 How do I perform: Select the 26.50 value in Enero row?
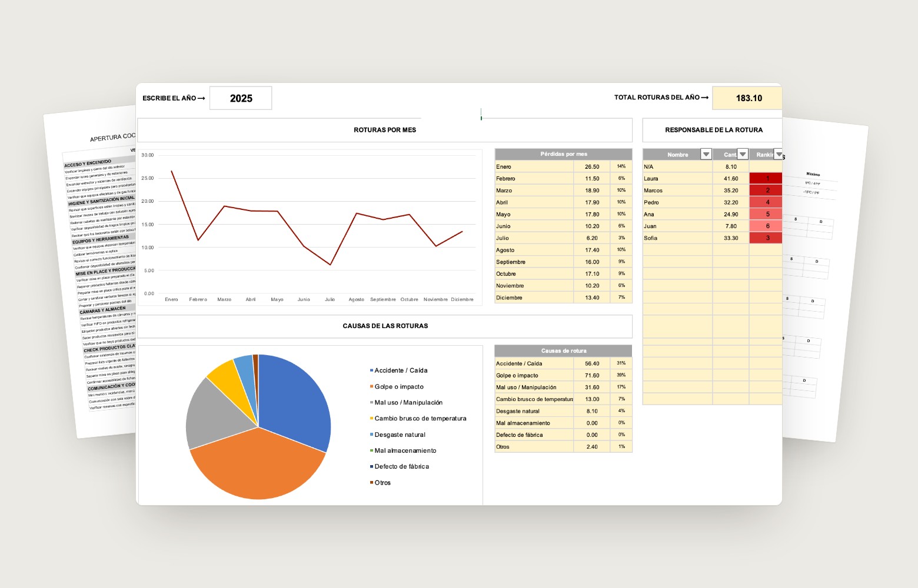click(x=592, y=166)
